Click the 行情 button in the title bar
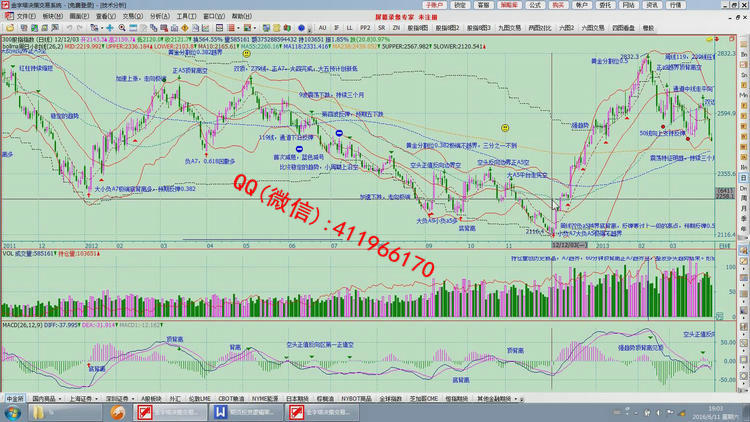This screenshot has height=422, width=750. coord(675,5)
